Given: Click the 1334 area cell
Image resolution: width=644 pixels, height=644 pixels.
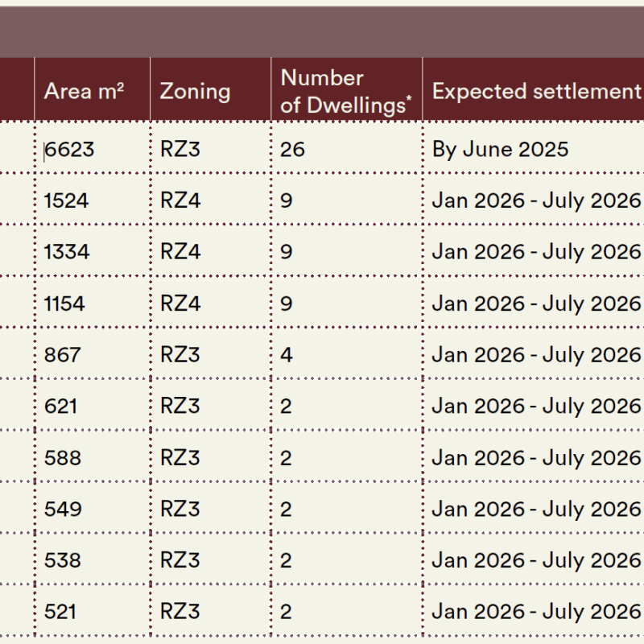Looking at the screenshot, I should coord(67,252).
